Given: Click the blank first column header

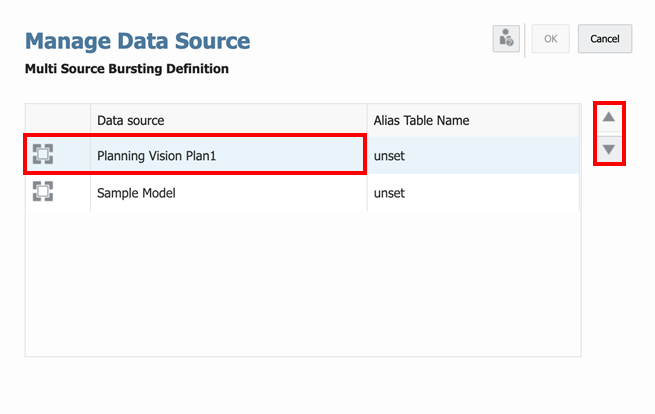Looking at the screenshot, I should click(57, 120).
